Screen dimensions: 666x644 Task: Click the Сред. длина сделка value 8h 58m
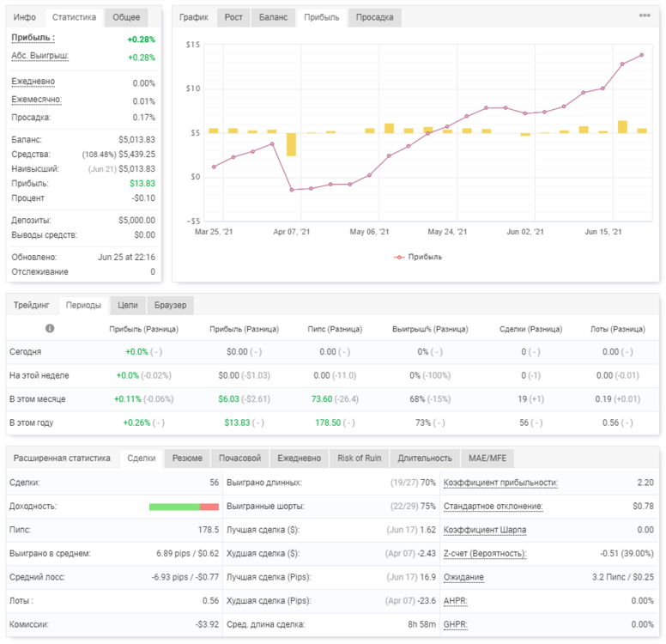click(x=421, y=624)
